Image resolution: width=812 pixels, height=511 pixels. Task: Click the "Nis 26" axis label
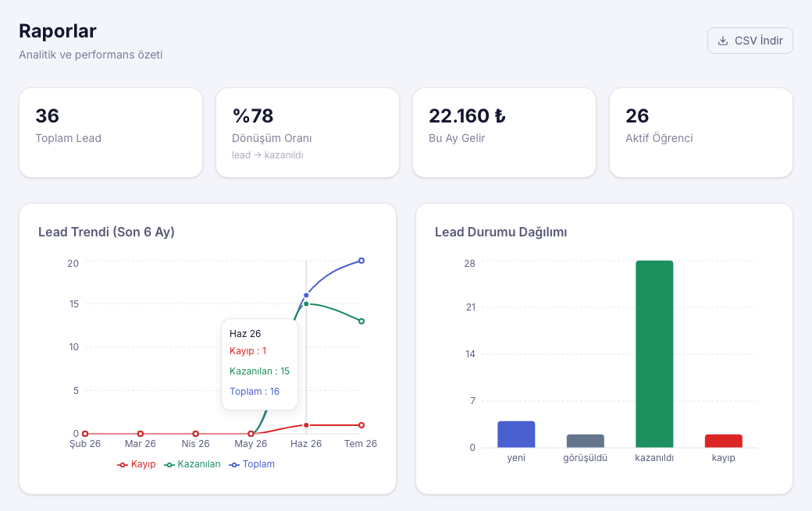coord(196,444)
